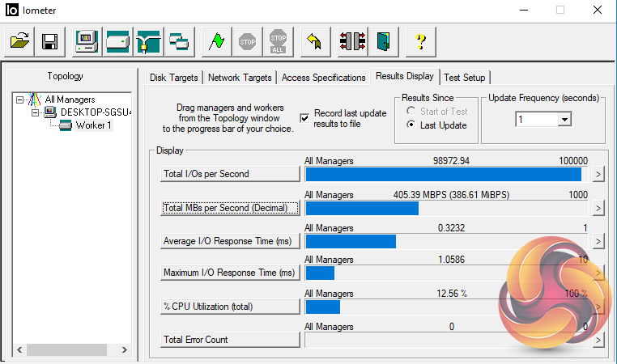The image size is (617, 364).
Task: Open the Disk Targets tab
Action: (173, 78)
